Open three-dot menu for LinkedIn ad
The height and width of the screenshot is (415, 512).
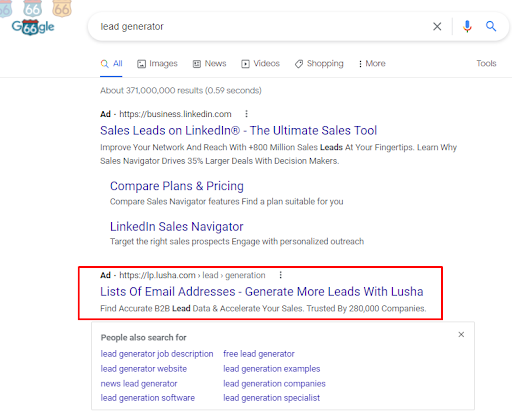(246, 114)
